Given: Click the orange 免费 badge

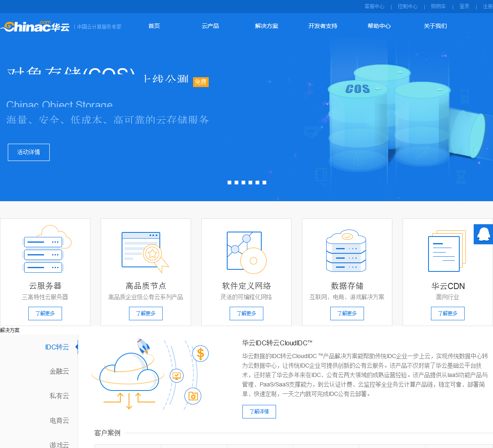Looking at the screenshot, I should click(201, 82).
